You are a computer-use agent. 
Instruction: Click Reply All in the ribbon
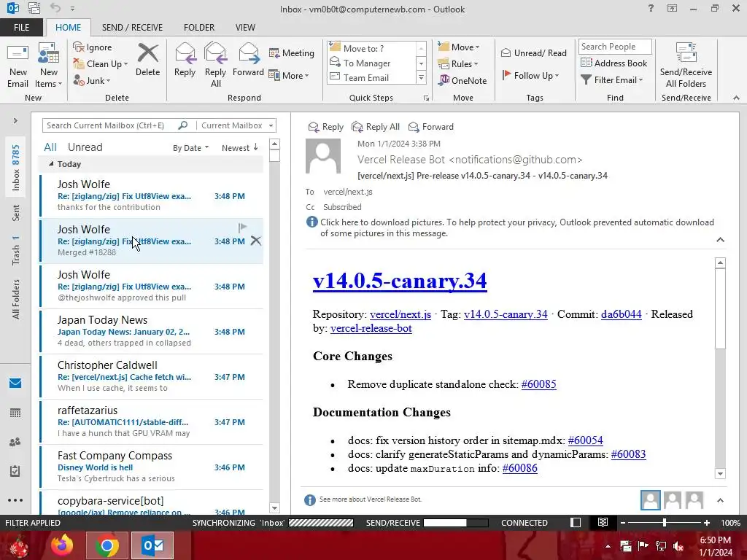(215, 66)
